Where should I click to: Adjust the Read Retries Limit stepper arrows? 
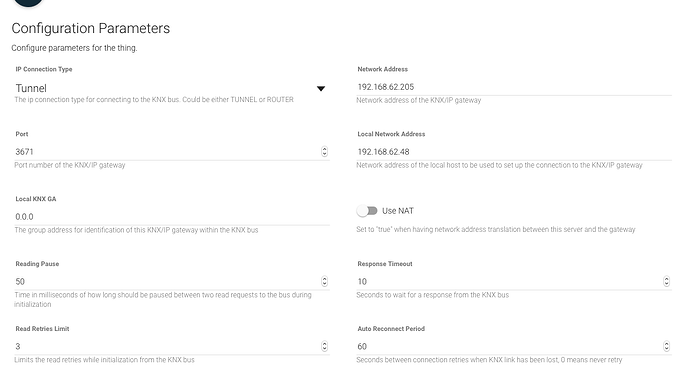tap(324, 346)
